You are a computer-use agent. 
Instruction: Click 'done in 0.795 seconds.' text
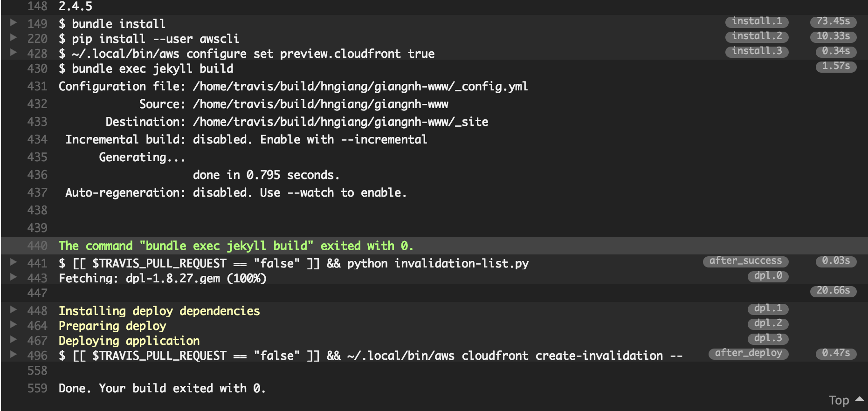point(266,175)
